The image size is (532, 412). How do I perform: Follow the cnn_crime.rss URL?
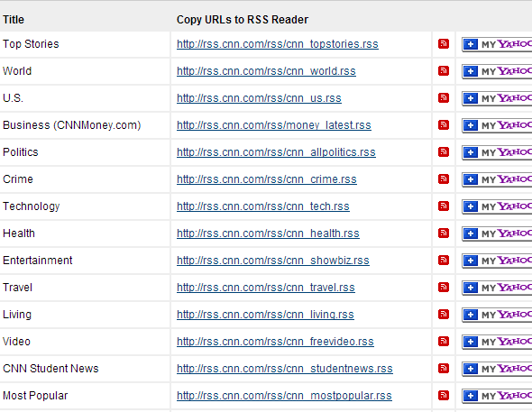click(267, 179)
